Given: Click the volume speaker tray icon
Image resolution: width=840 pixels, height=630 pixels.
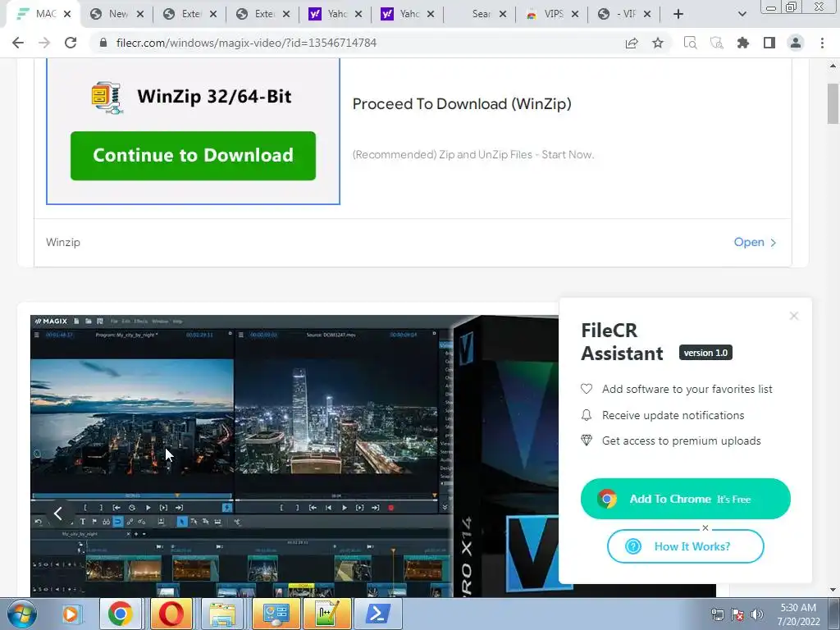Looking at the screenshot, I should [756, 614].
